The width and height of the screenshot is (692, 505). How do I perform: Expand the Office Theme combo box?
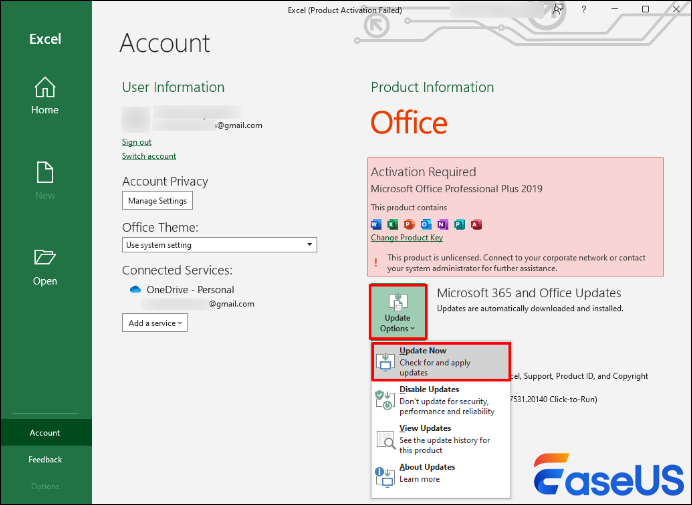219,245
